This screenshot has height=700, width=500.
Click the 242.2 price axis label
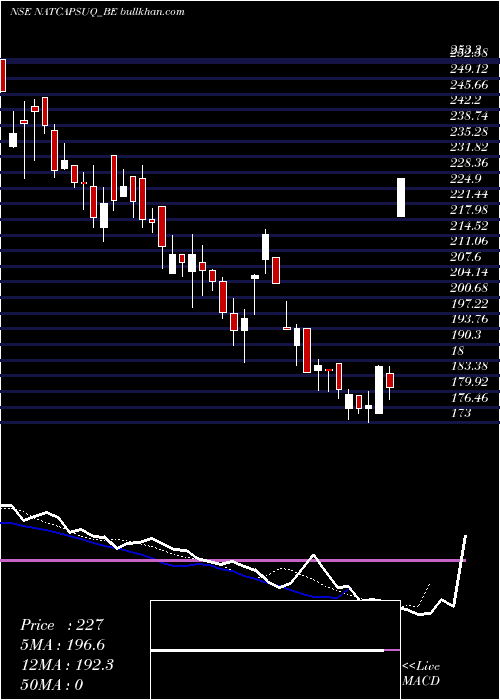[x=467, y=100]
